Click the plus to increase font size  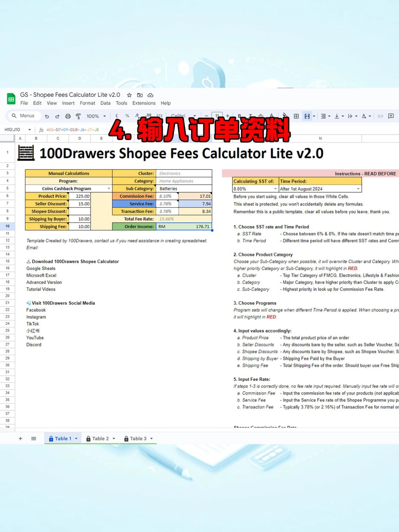point(228,116)
